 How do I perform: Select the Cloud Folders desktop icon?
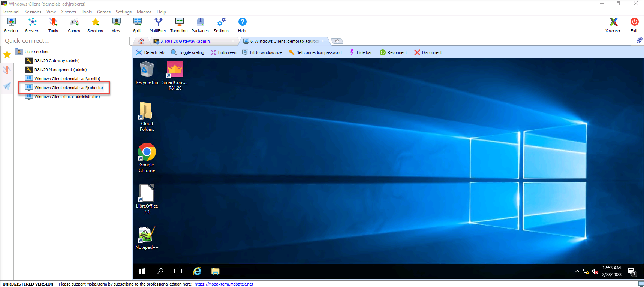(147, 117)
